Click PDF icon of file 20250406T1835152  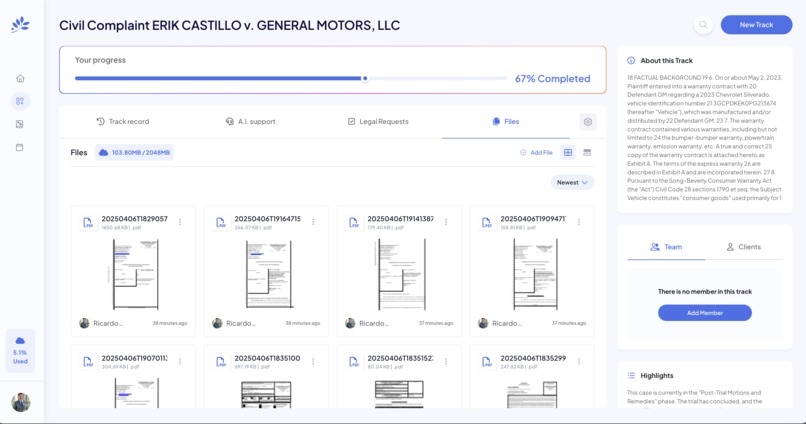(x=354, y=362)
